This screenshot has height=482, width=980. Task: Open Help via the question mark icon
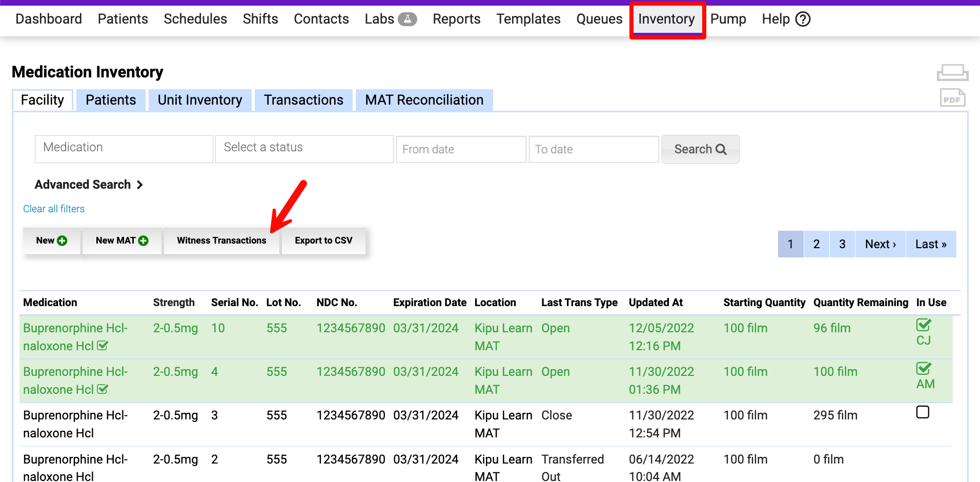coord(802,18)
